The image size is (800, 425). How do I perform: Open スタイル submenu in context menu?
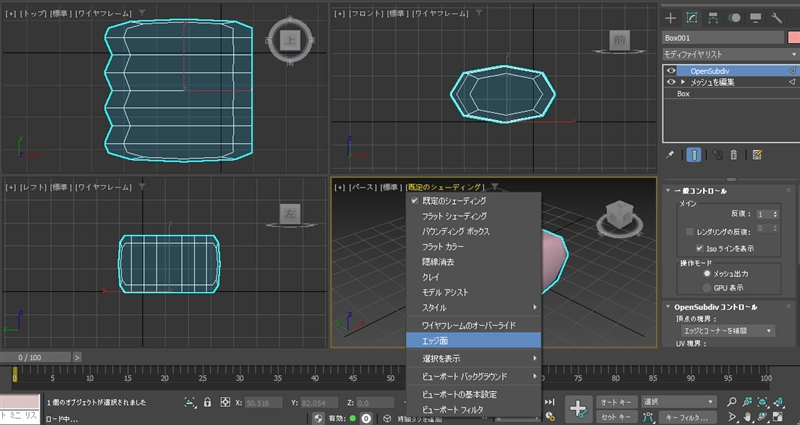point(473,308)
